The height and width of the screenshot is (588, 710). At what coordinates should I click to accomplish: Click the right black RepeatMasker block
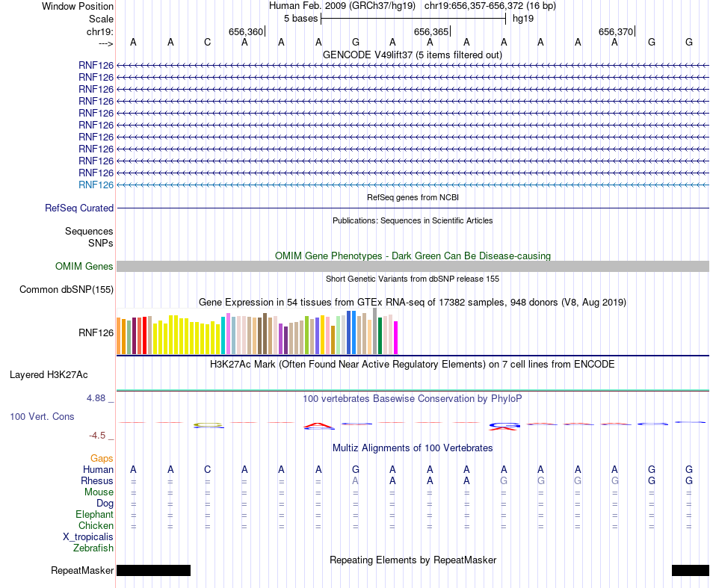[691, 570]
